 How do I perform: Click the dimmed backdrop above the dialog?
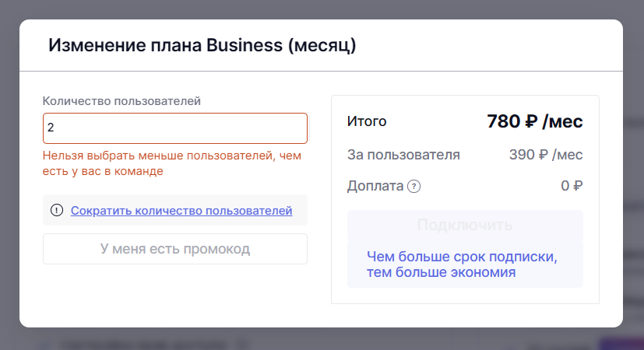311,9
